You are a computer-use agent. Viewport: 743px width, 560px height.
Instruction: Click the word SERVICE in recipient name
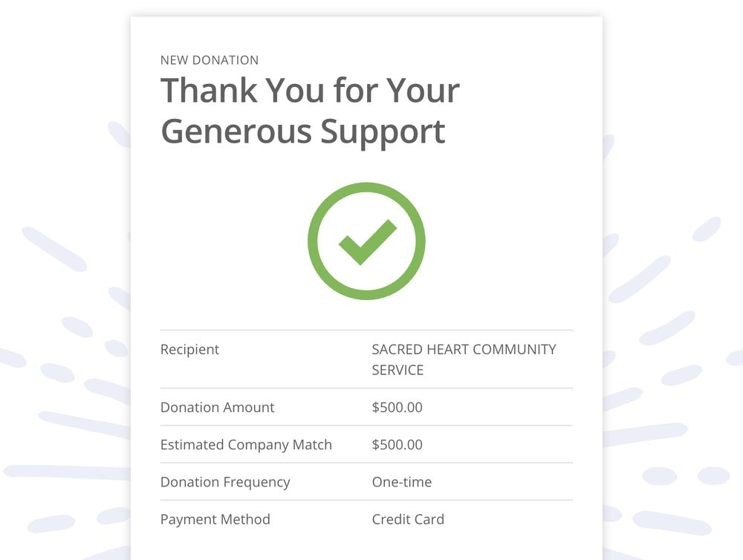click(398, 370)
